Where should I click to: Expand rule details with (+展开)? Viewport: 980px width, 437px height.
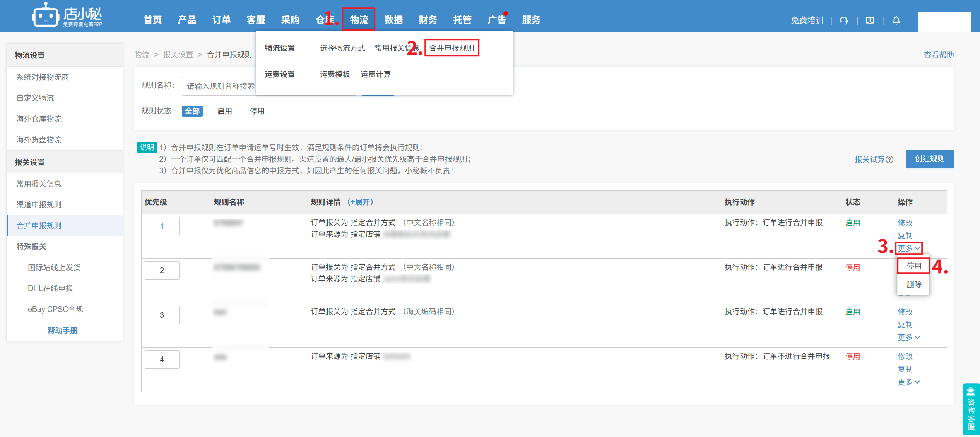tap(360, 202)
